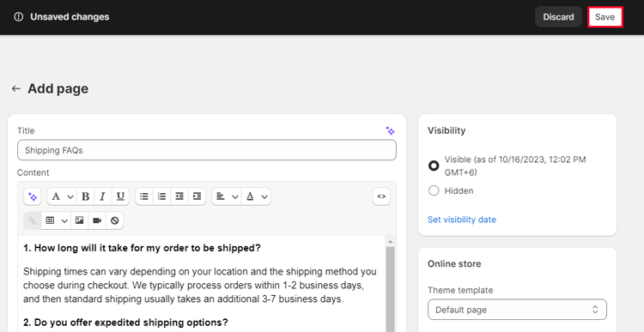This screenshot has width=644, height=332.
Task: Open the text color picker
Action: pyautogui.click(x=256, y=196)
